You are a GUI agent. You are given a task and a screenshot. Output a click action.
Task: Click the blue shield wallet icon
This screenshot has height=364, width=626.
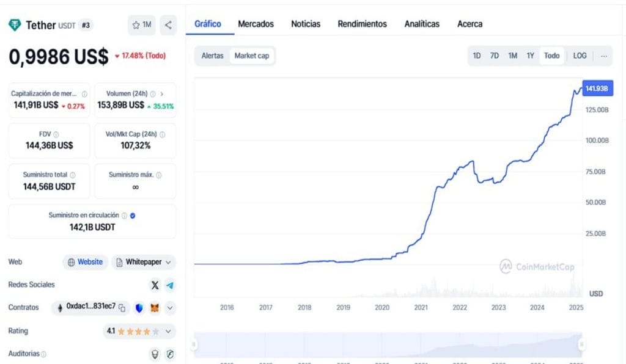[x=139, y=308]
